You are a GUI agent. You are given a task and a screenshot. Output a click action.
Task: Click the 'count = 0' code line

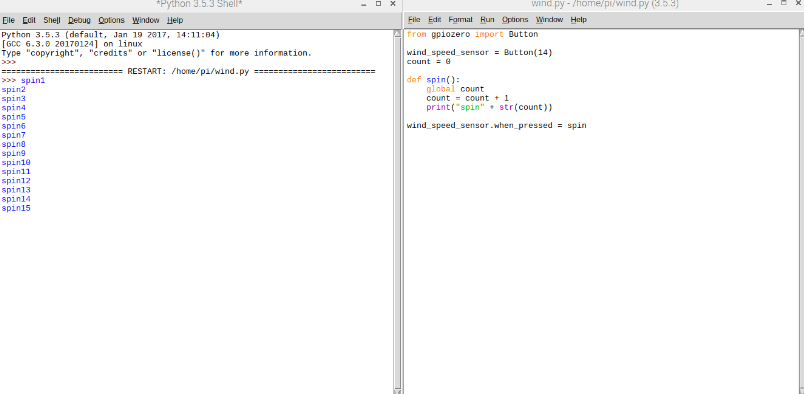tap(429, 62)
